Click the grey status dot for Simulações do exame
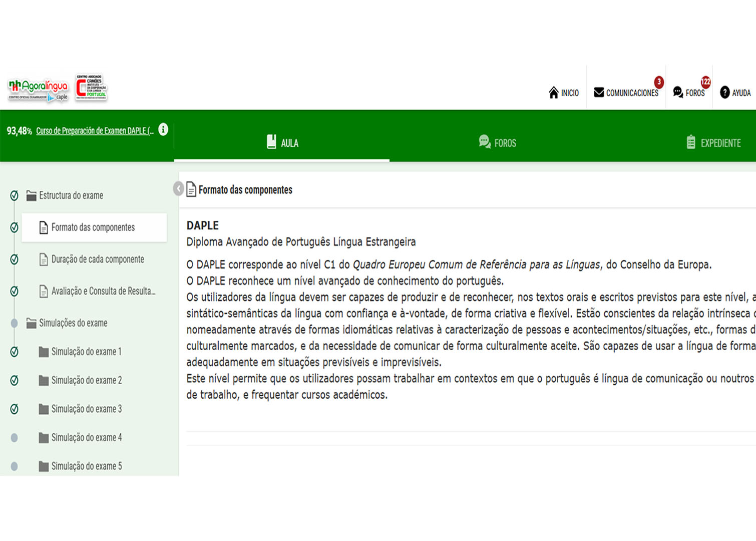This screenshot has width=756, height=541. coord(15,323)
